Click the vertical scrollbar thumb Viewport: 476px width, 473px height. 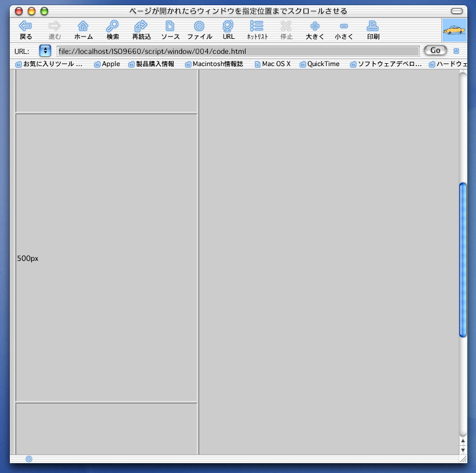[463, 260]
